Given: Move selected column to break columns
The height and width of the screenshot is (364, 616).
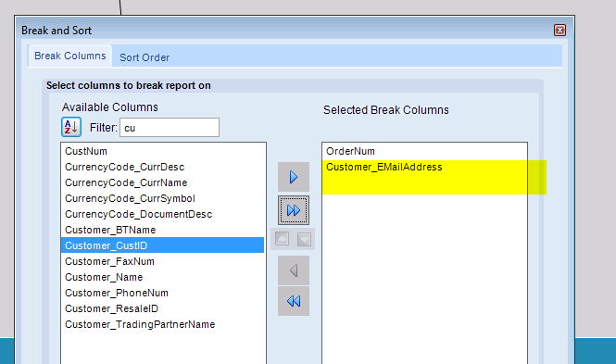Looking at the screenshot, I should tap(294, 177).
